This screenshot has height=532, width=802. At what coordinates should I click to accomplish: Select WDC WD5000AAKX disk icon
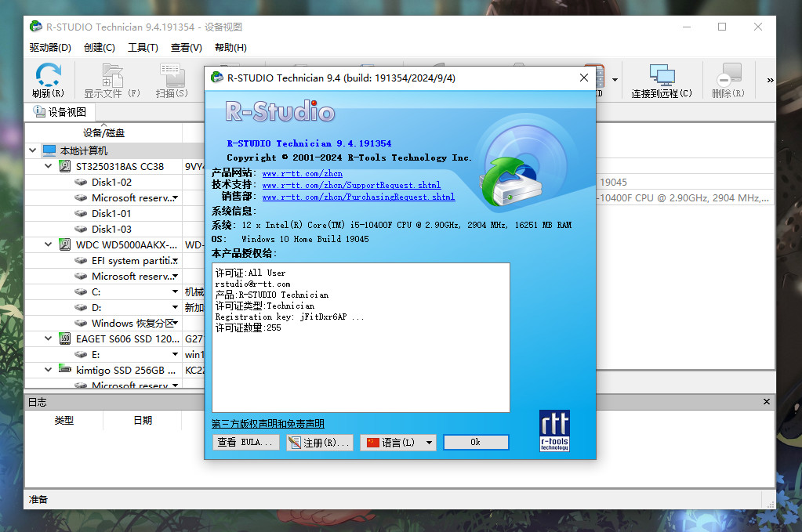point(65,244)
